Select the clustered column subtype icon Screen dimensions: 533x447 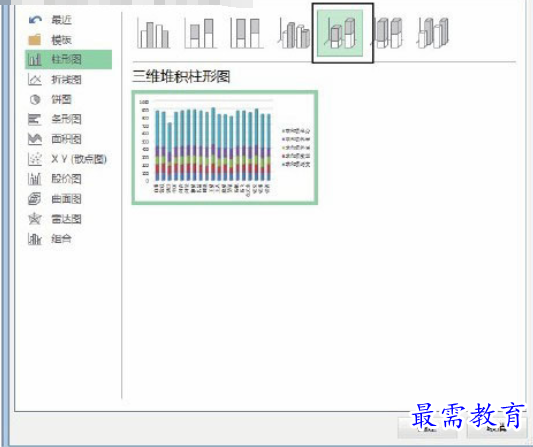tap(154, 33)
